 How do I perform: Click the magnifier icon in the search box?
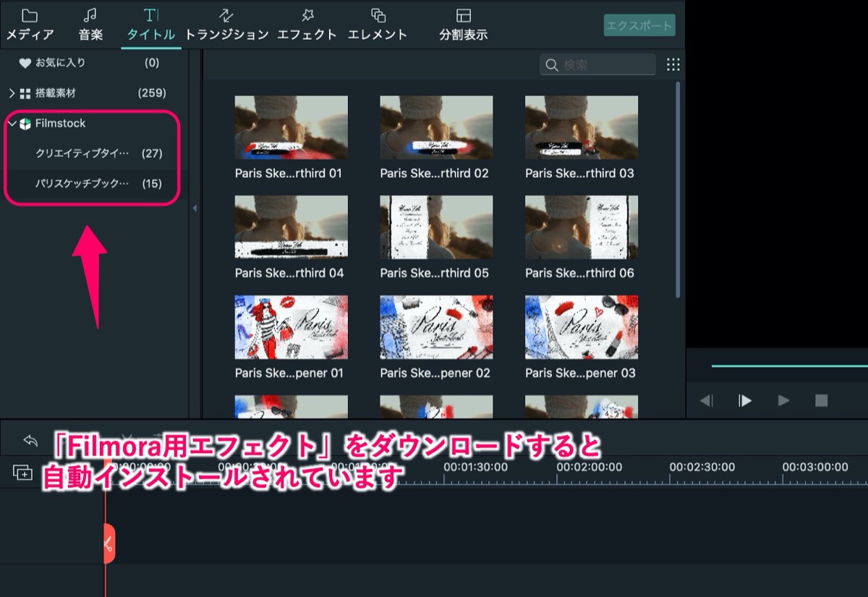tap(552, 65)
